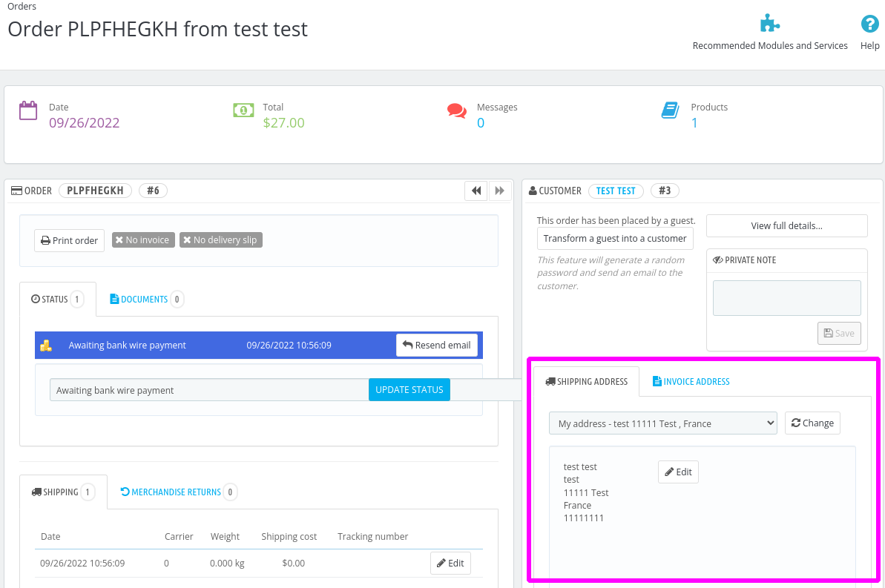Go to next order with double-right arrow

coord(499,191)
